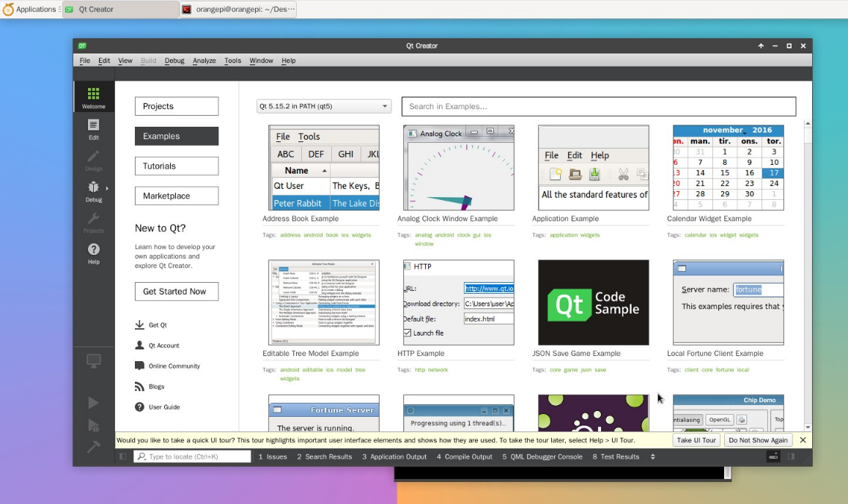
Task: Toggle the progress details button in status bar
Action: [773, 456]
